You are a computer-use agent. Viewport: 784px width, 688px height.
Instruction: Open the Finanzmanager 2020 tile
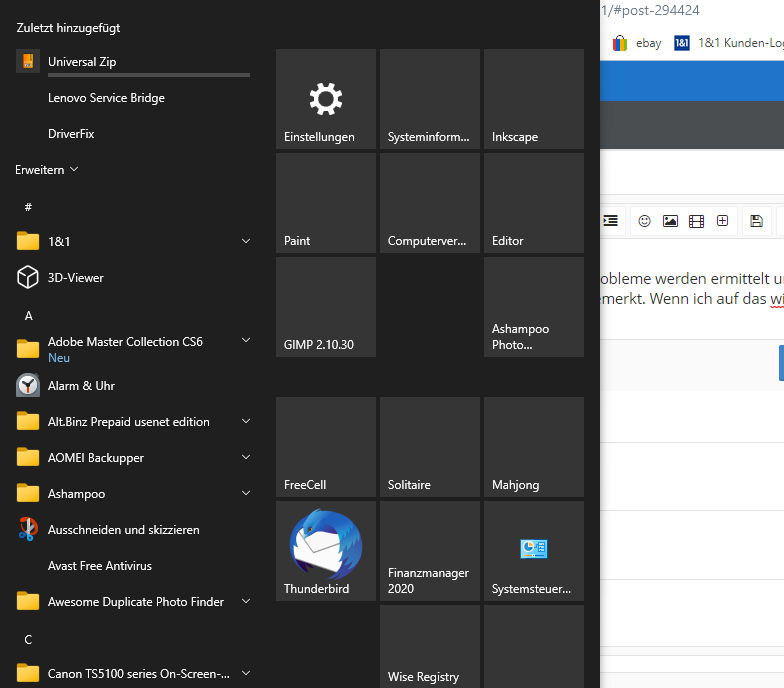tap(430, 551)
